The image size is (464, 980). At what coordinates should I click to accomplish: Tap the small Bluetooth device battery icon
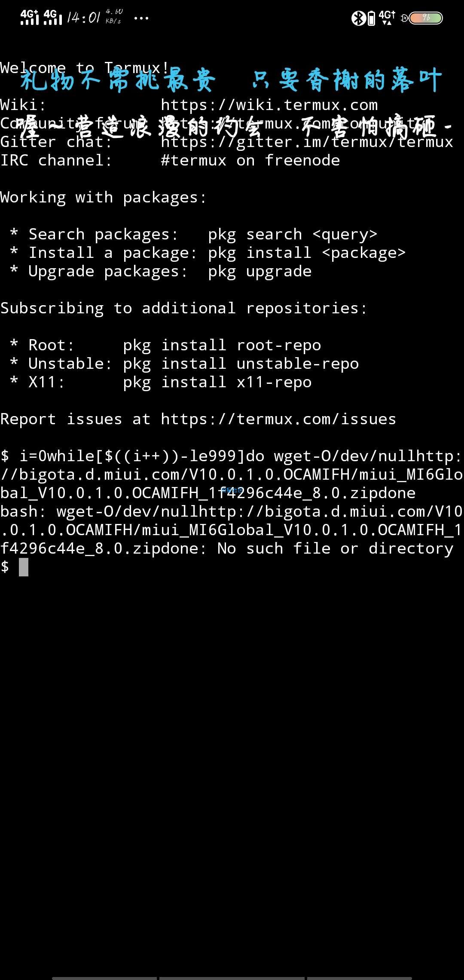[x=371, y=18]
